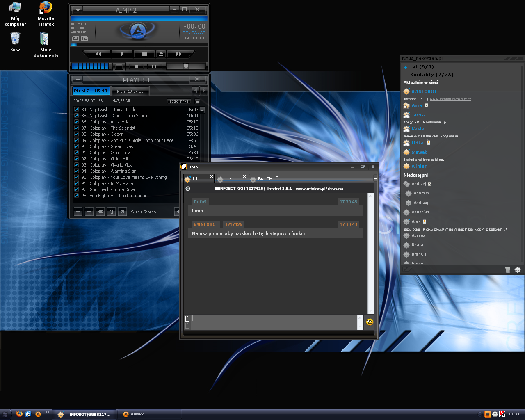Open AIMP equalizer settings icon
525x420 pixels.
click(155, 66)
